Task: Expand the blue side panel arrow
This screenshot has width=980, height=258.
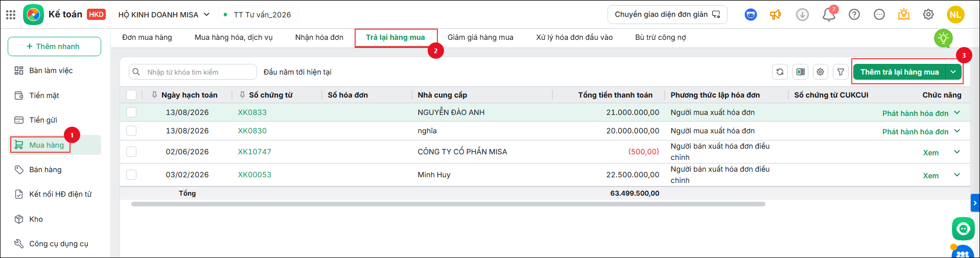Action: coord(975,203)
